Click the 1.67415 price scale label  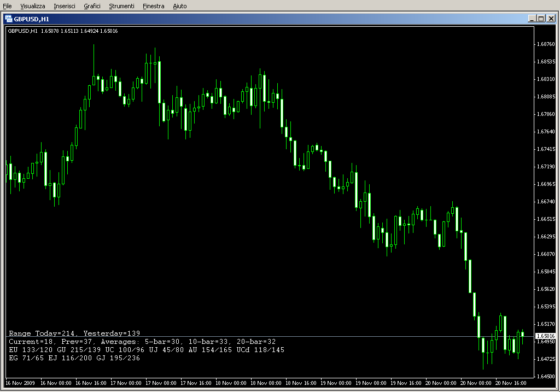pyautogui.click(x=546, y=149)
